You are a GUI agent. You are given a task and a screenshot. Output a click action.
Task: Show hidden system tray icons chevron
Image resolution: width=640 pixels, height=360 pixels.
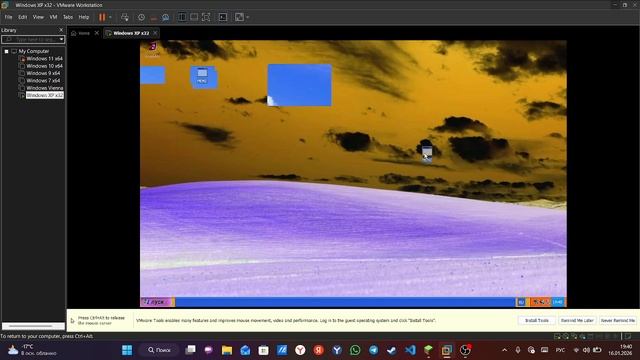(504, 350)
